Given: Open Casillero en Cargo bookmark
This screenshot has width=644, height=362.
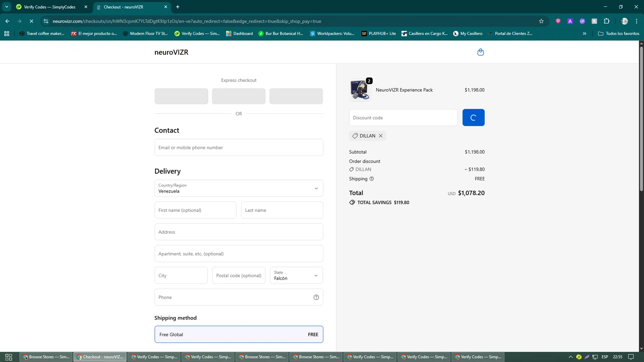Looking at the screenshot, I should click(424, 33).
